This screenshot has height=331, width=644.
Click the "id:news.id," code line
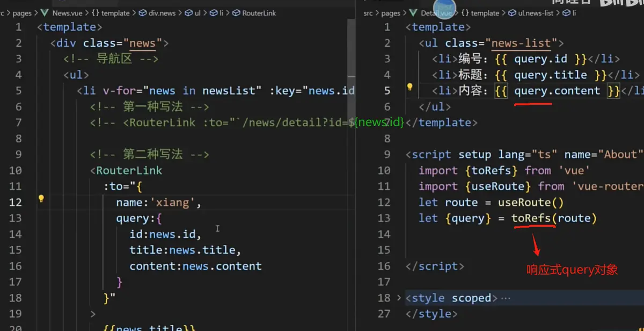165,234
